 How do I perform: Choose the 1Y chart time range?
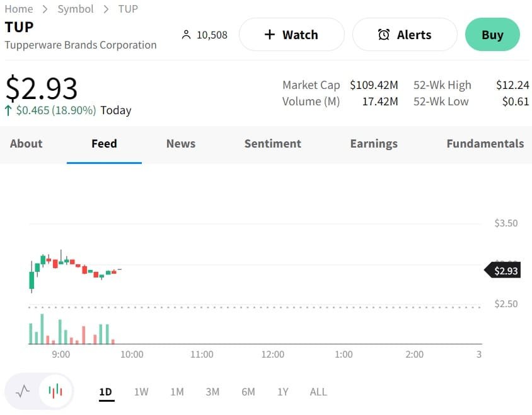coord(283,392)
